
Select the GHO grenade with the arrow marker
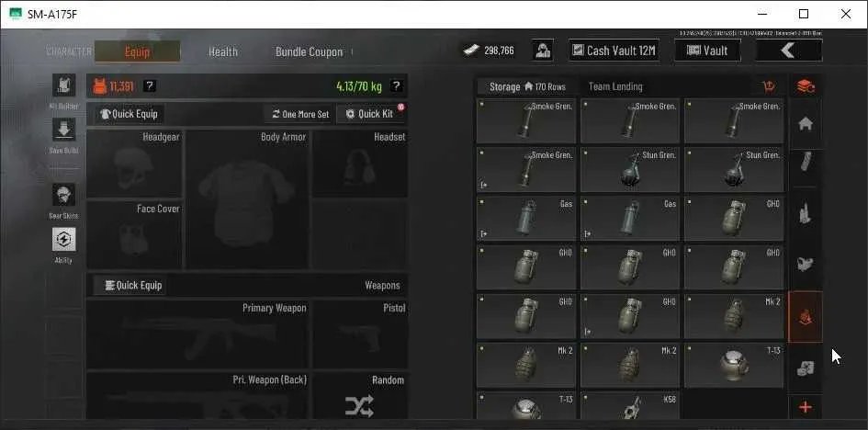(630, 316)
